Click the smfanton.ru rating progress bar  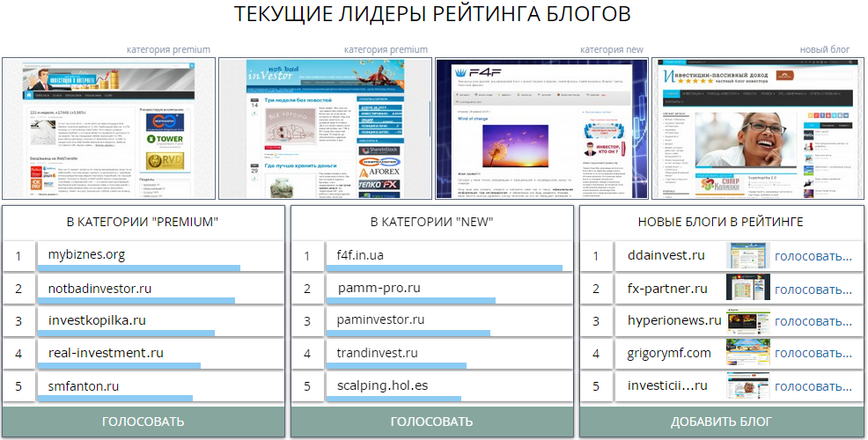pyautogui.click(x=115, y=398)
